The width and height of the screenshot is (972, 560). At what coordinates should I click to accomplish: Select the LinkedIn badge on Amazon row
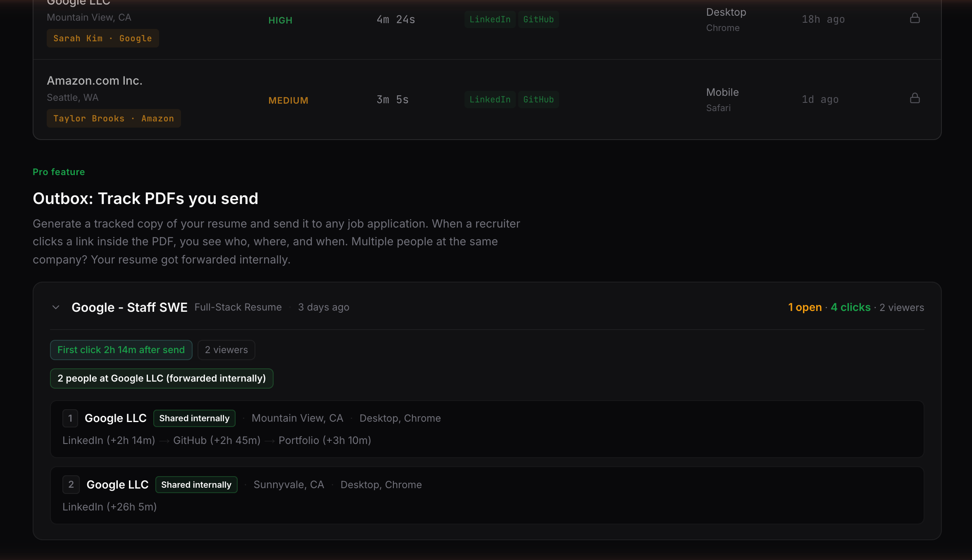490,99
